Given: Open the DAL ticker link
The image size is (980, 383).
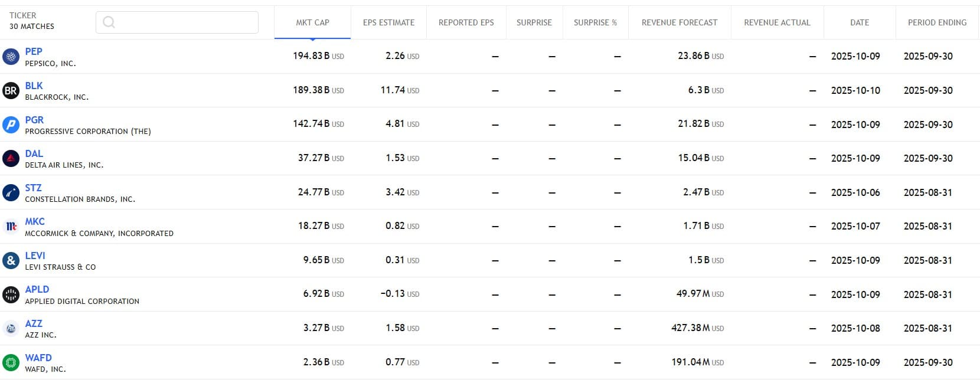Looking at the screenshot, I should point(34,153).
